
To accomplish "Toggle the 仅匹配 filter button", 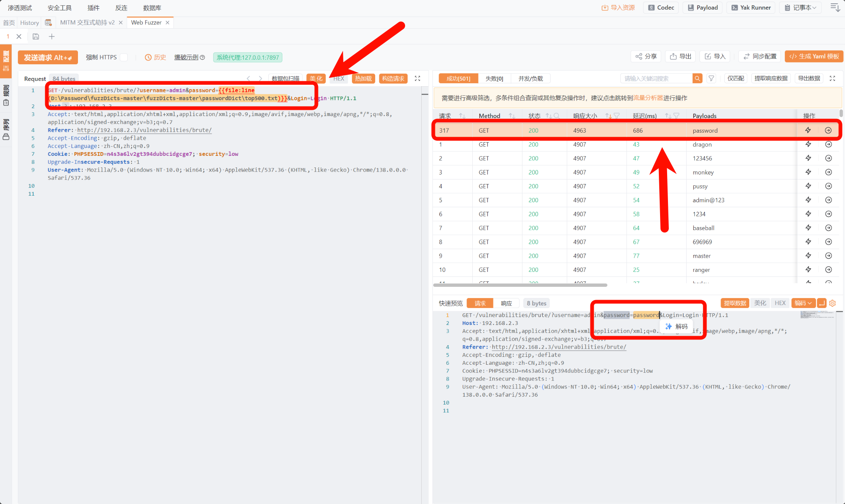I will [736, 78].
